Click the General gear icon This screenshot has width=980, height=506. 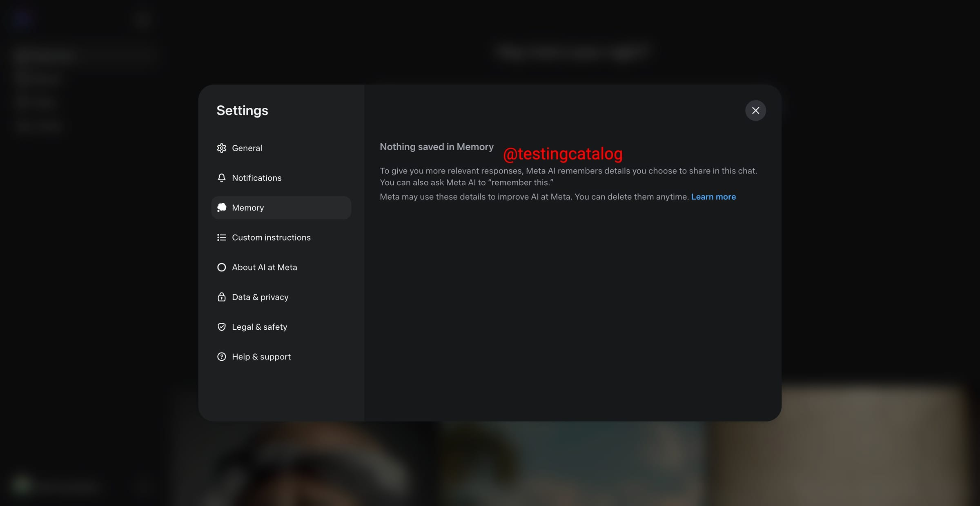[x=221, y=148]
